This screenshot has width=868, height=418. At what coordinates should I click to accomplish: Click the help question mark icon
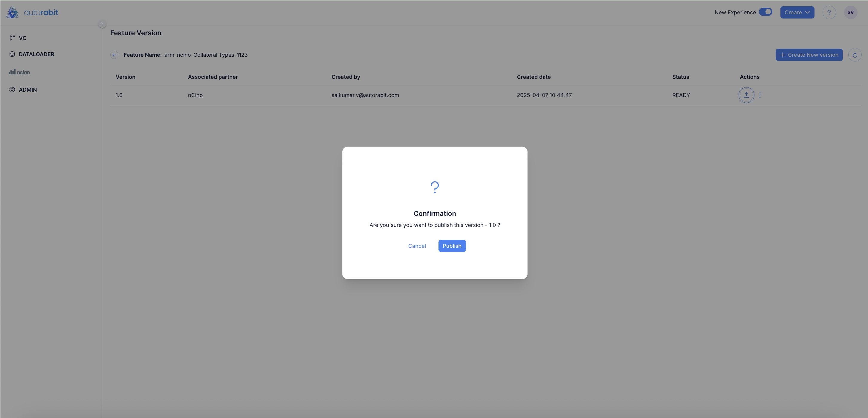click(829, 13)
